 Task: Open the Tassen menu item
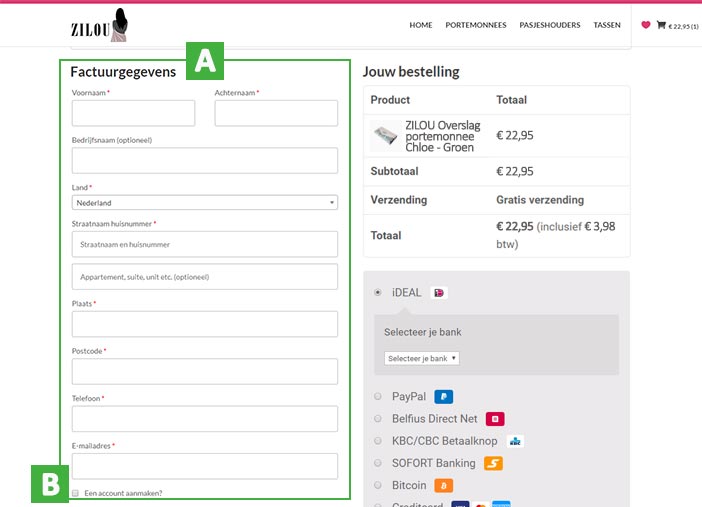[607, 25]
